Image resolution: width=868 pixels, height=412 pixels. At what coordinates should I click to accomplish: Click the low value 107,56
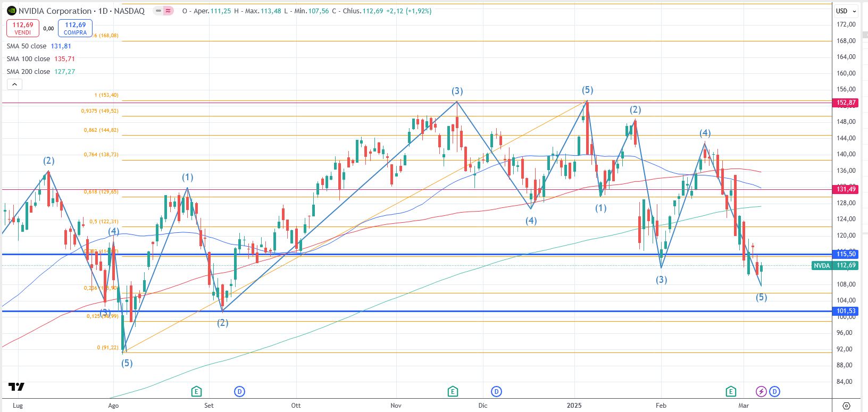click(319, 11)
